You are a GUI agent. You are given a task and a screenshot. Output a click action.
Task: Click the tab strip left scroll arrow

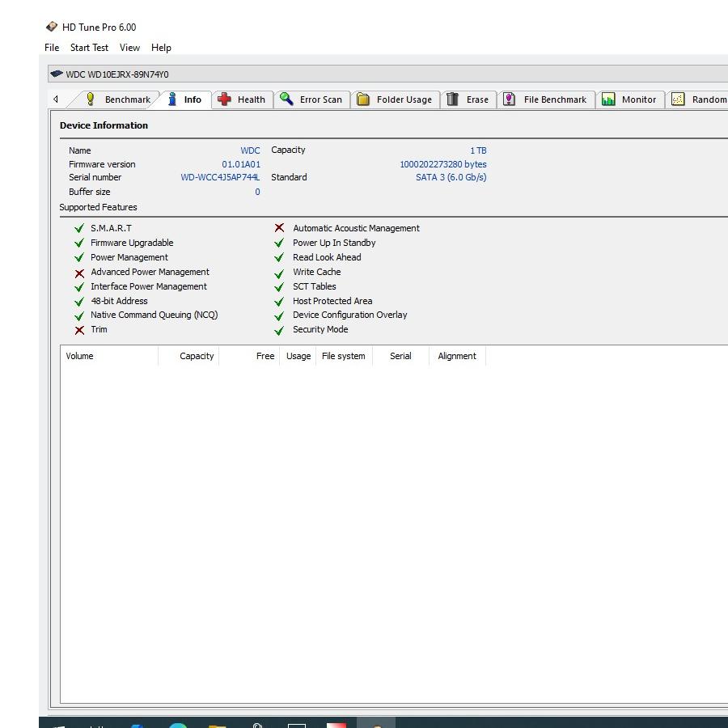56,99
